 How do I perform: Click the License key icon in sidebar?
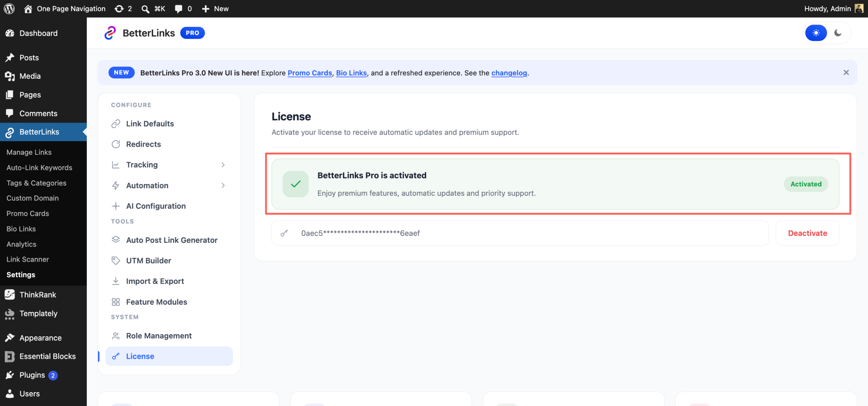[x=116, y=356]
